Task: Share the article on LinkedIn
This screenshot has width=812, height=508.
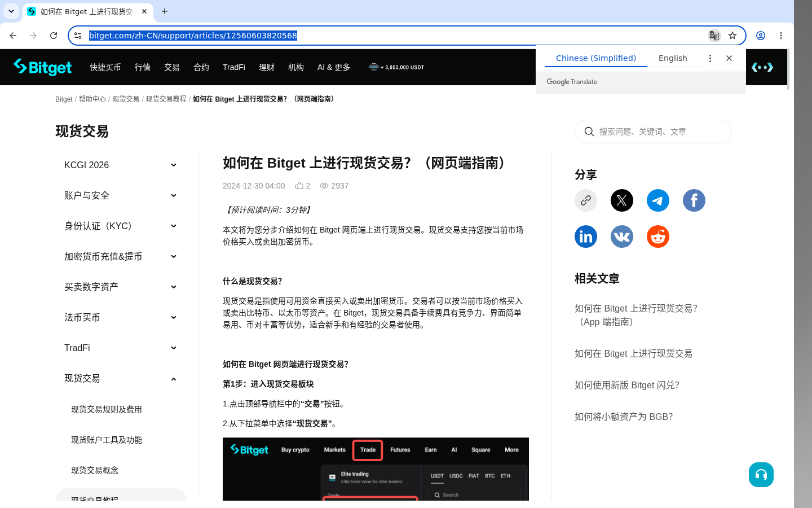Action: [x=586, y=237]
